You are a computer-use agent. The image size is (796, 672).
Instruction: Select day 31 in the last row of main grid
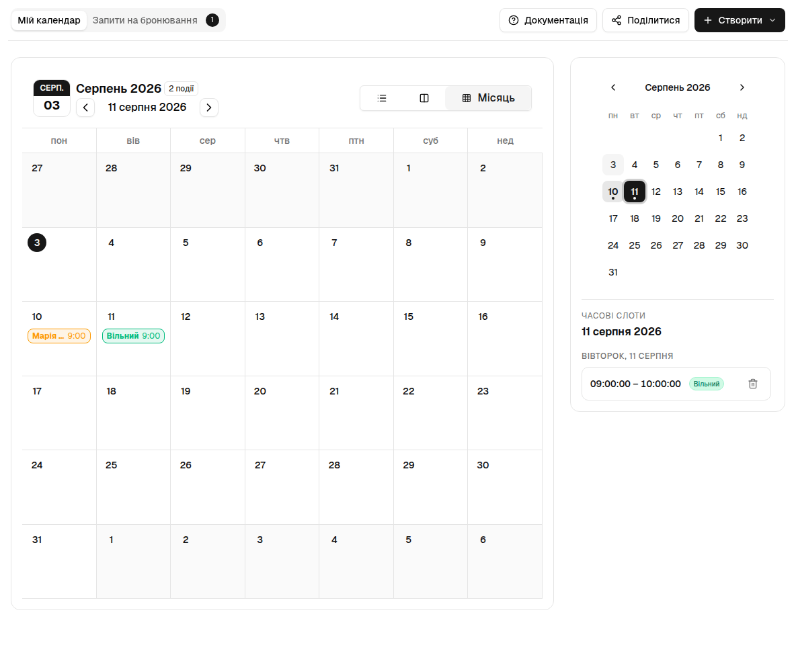[37, 540]
